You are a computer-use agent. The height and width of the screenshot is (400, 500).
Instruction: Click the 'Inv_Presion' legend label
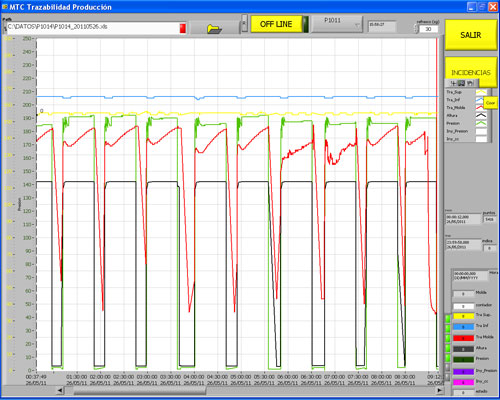click(x=457, y=131)
